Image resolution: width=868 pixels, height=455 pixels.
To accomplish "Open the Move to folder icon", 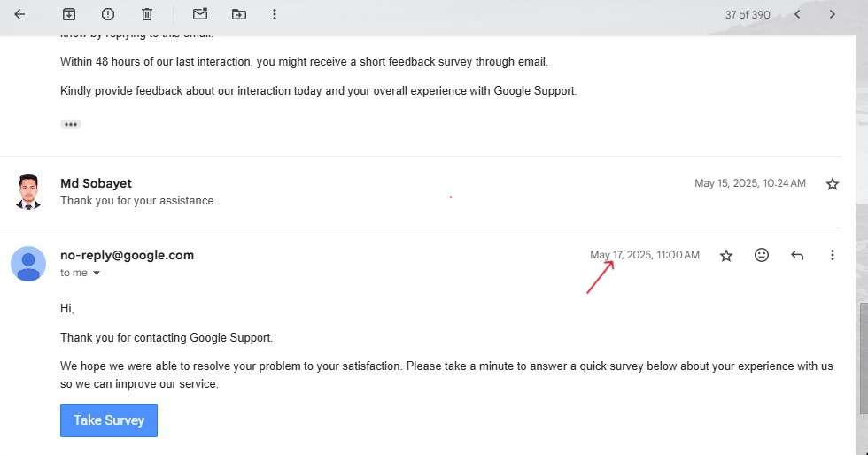I will click(x=239, y=14).
